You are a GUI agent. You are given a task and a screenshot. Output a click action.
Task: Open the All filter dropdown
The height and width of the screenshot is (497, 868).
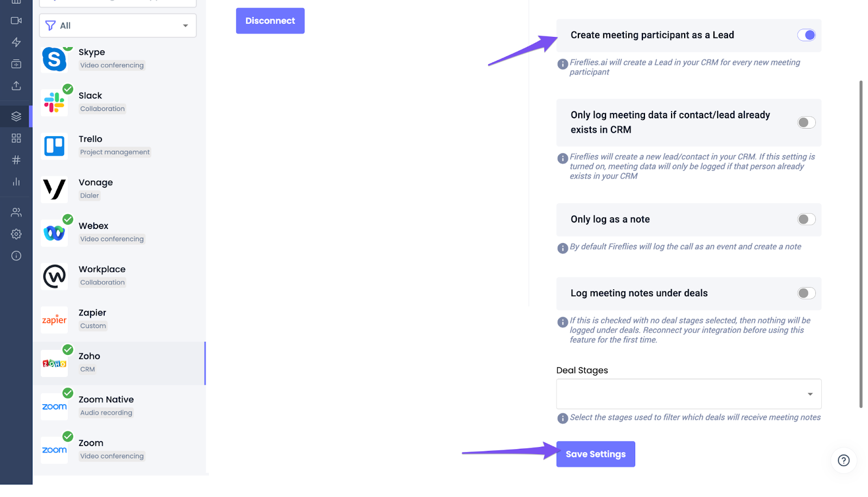[118, 26]
